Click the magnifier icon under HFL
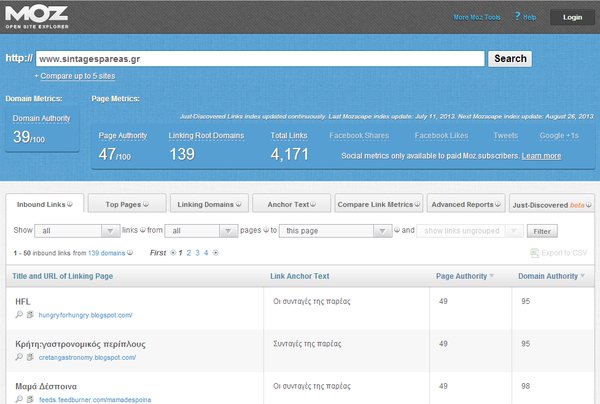Viewport: 600px width, 404px height. (x=19, y=315)
